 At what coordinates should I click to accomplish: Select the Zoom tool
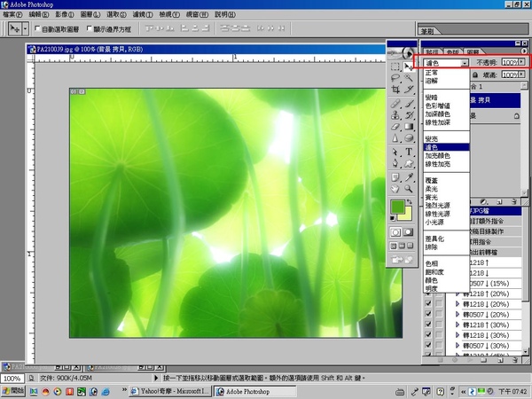click(409, 189)
